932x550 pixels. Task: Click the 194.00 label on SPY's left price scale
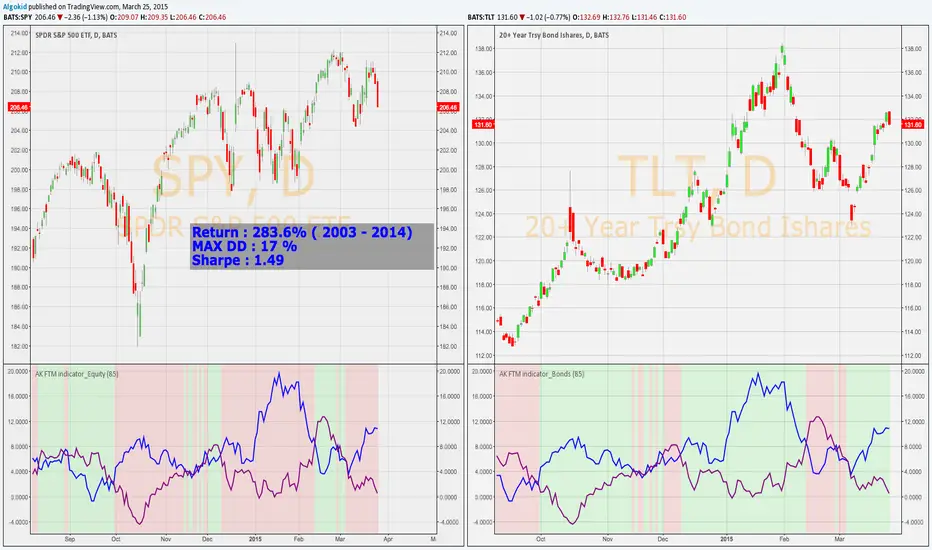click(19, 228)
